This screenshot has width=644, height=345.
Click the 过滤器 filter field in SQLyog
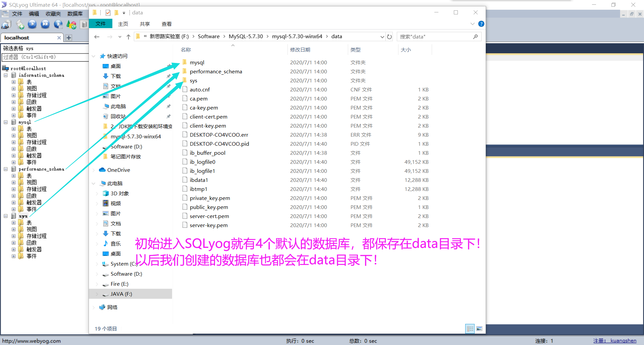[x=45, y=57]
